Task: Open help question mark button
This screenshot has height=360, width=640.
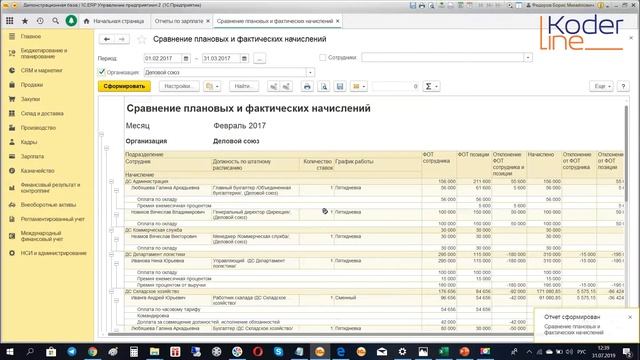Action: pyautogui.click(x=623, y=87)
